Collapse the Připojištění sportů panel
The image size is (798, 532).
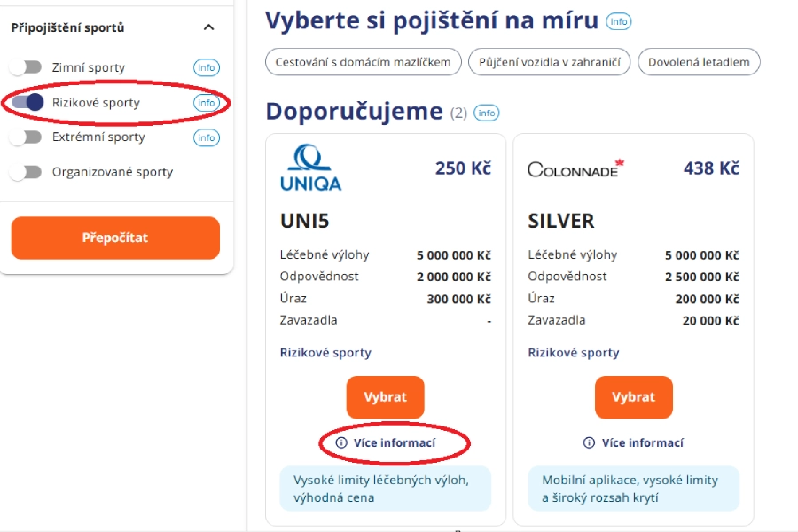click(207, 27)
